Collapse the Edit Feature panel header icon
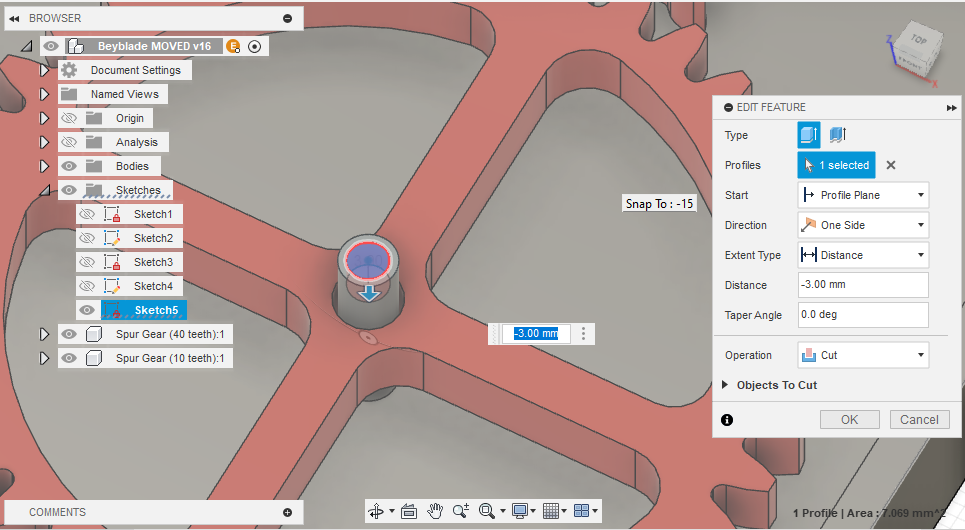Screen dimensions: 965x530 (x=728, y=108)
